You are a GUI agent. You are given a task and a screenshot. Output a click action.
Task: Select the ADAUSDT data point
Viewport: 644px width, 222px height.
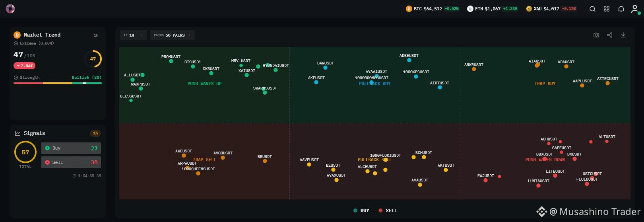click(x=566, y=66)
